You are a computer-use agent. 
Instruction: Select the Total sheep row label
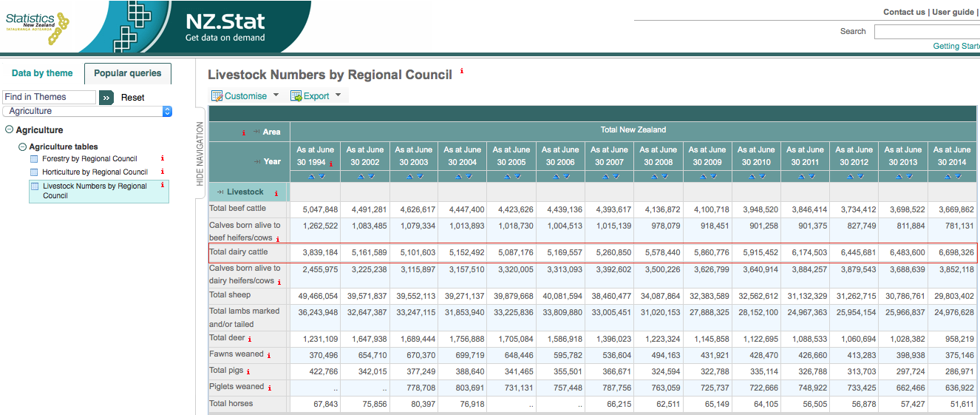230,294
